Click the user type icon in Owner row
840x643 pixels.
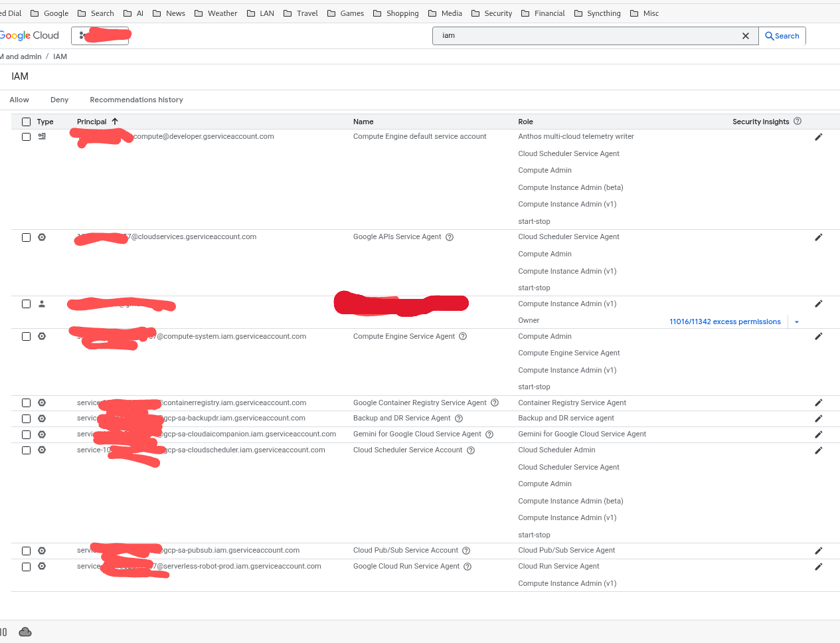(x=42, y=304)
